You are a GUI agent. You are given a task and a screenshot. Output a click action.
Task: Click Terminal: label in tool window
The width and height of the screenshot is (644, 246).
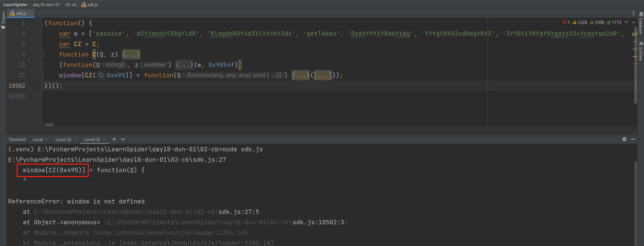[x=17, y=139]
